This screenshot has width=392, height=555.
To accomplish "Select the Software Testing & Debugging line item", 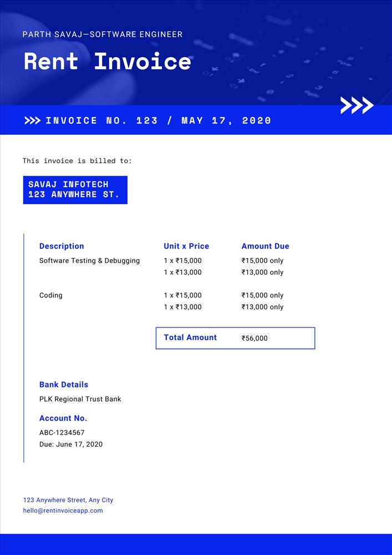I will [89, 261].
